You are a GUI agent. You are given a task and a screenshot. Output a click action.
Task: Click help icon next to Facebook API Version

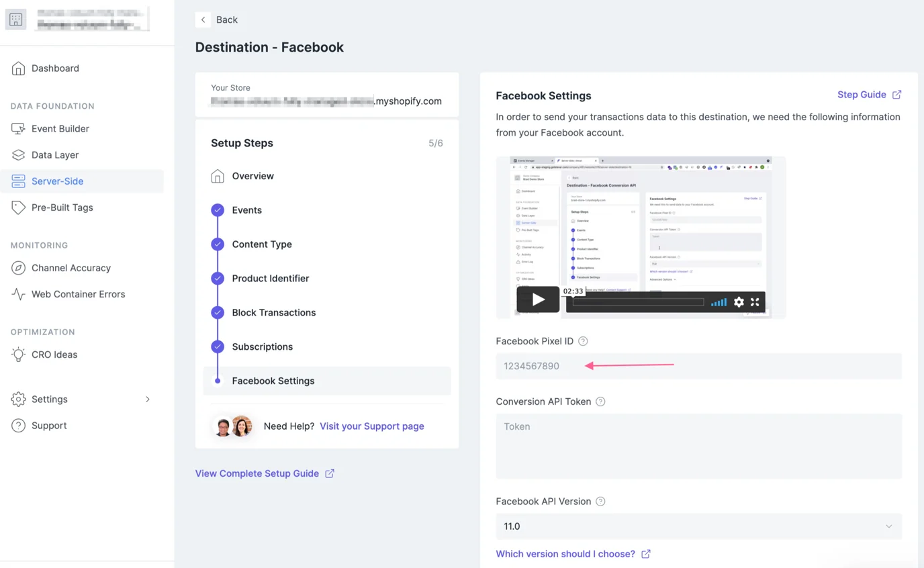pyautogui.click(x=600, y=502)
